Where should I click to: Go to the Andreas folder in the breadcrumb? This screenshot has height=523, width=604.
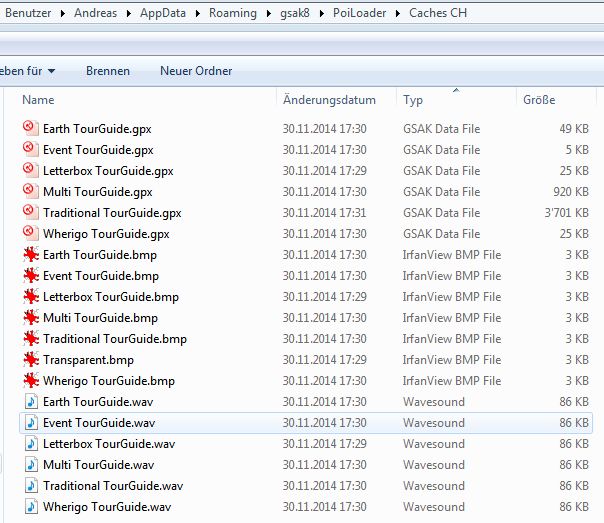96,13
